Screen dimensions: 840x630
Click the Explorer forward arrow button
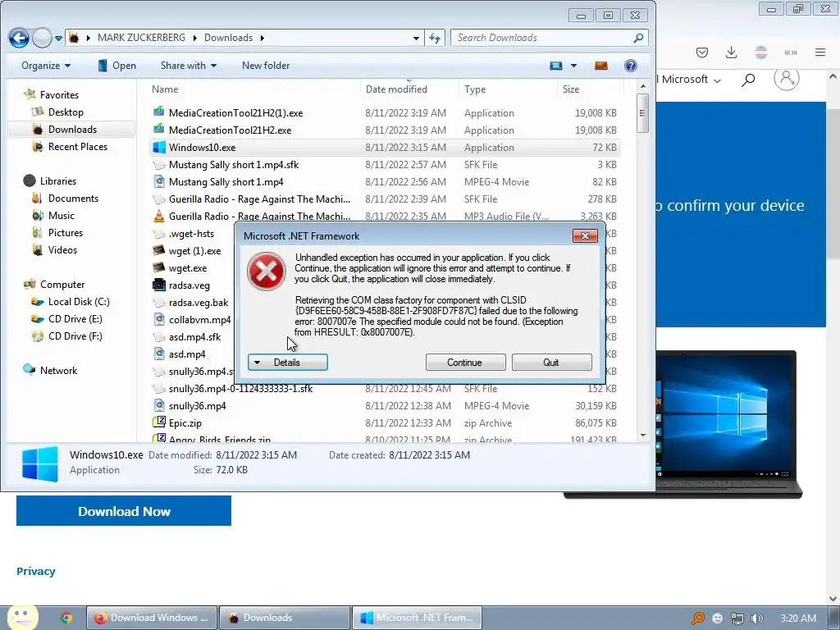pyautogui.click(x=42, y=38)
